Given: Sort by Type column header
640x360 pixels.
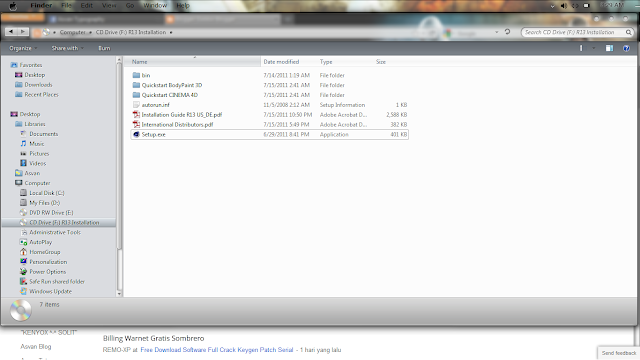Looking at the screenshot, I should (345, 62).
